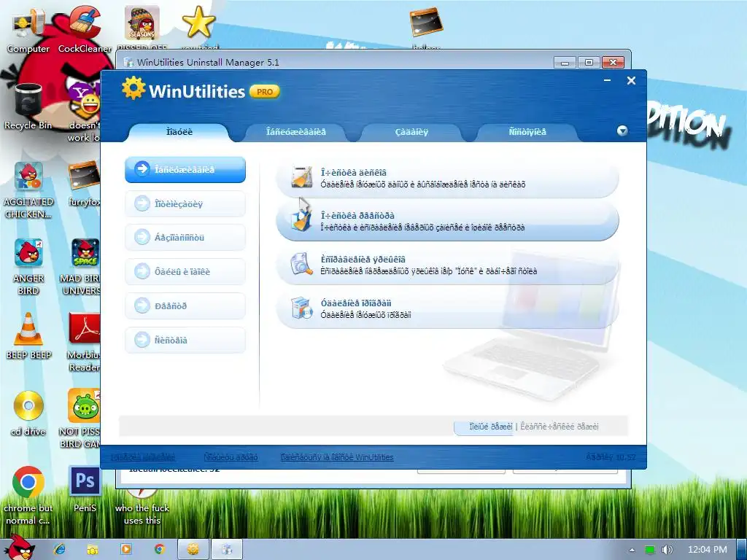
Task: Select the NOT PISS BIRD GAME green pig icon
Action: 81,418
